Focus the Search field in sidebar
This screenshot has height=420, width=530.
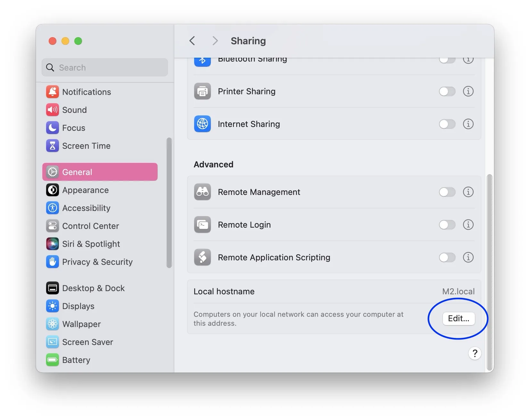109,68
